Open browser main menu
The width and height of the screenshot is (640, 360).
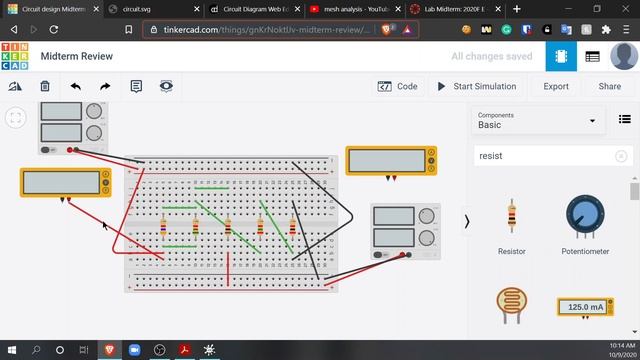[626, 29]
